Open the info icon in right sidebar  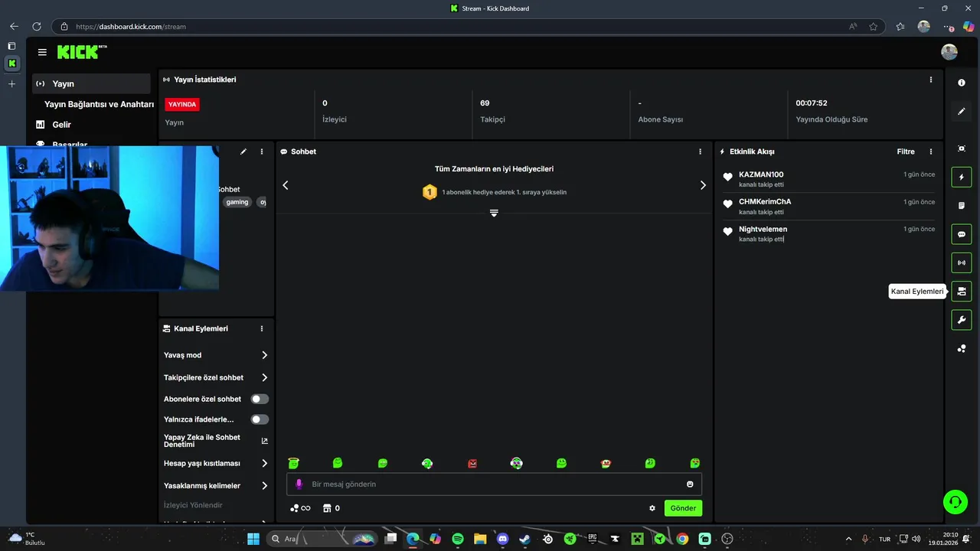pos(962,83)
